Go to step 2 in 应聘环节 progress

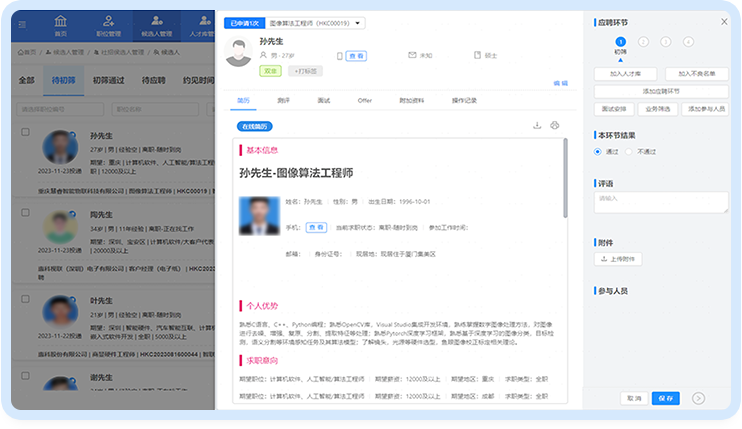642,41
